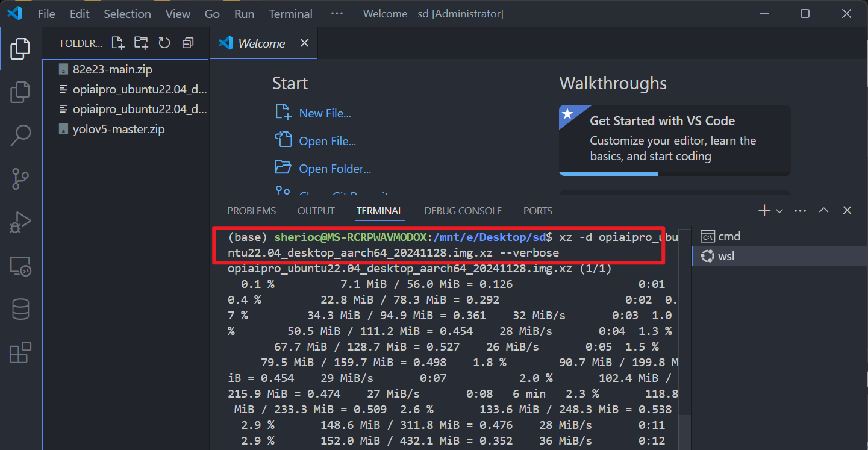Show the PORTS panel tab
Viewport: 868px width, 450px height.
(x=538, y=211)
